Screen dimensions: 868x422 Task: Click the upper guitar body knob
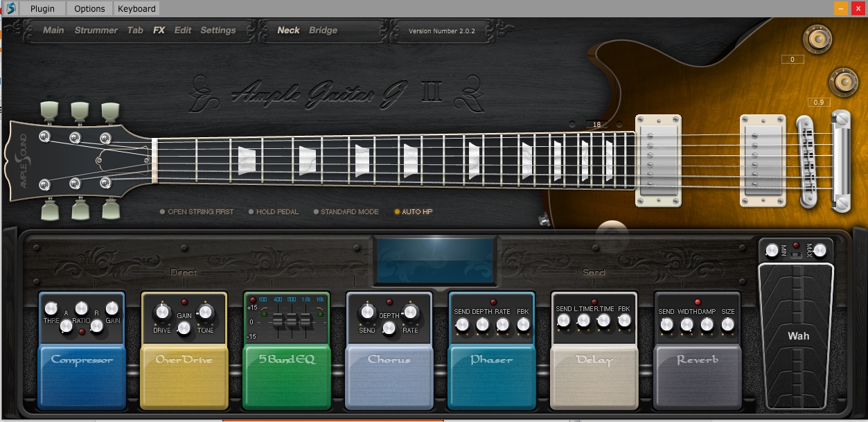tap(817, 39)
